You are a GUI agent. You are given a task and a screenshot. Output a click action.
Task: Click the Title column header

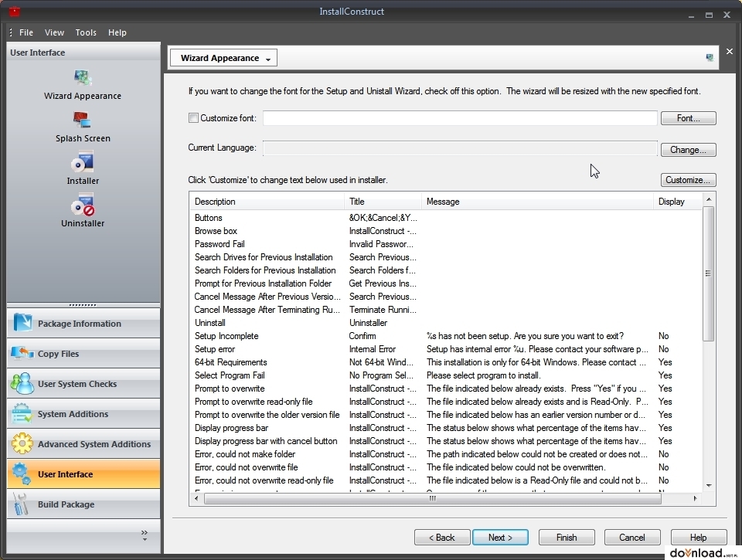[x=383, y=202]
